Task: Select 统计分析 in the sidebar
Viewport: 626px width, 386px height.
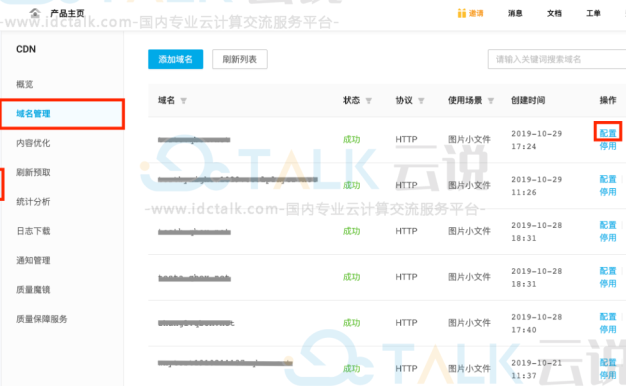Action: (x=33, y=202)
